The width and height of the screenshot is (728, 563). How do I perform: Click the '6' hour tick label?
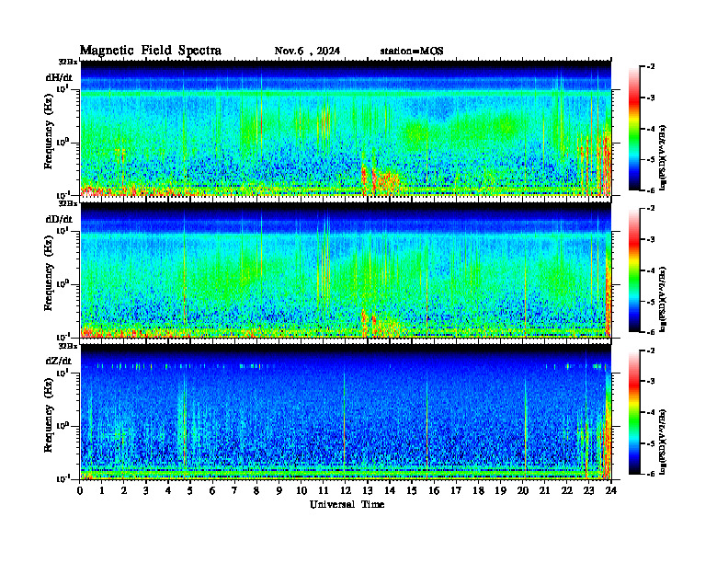point(212,490)
